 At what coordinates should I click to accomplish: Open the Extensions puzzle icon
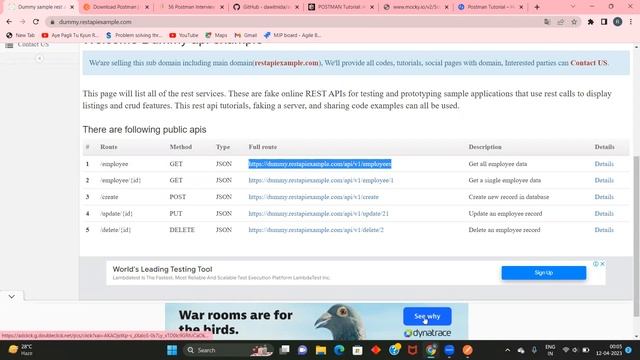(591, 22)
